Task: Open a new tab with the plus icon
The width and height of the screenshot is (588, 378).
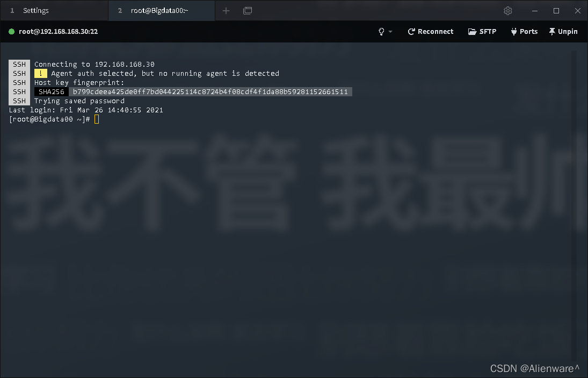Action: pos(225,10)
